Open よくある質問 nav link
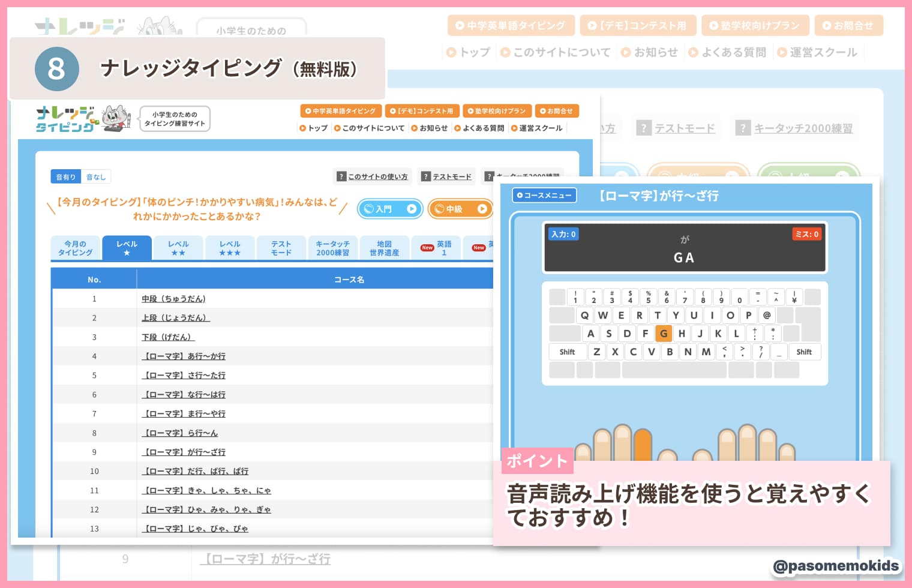The height and width of the screenshot is (588, 912). pyautogui.click(x=479, y=128)
